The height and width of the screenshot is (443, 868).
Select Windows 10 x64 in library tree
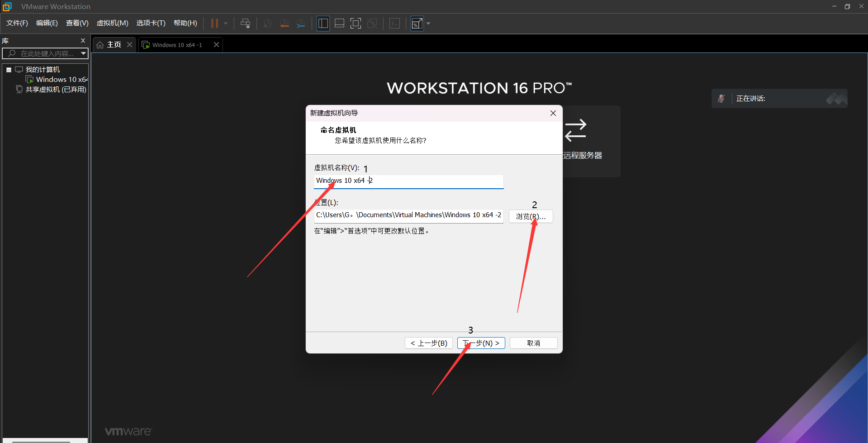click(62, 80)
